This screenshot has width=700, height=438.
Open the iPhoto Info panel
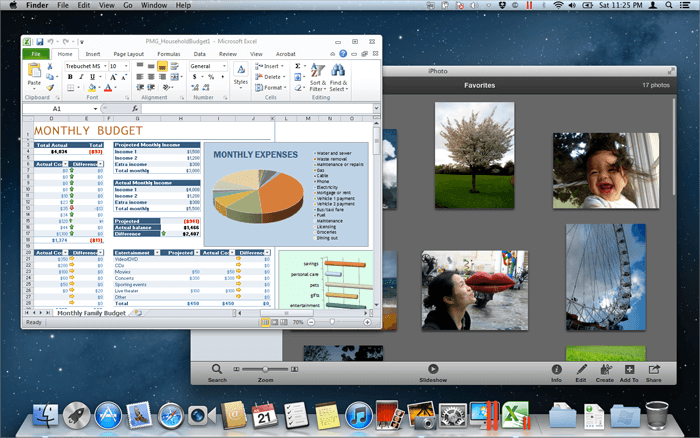[x=556, y=369]
